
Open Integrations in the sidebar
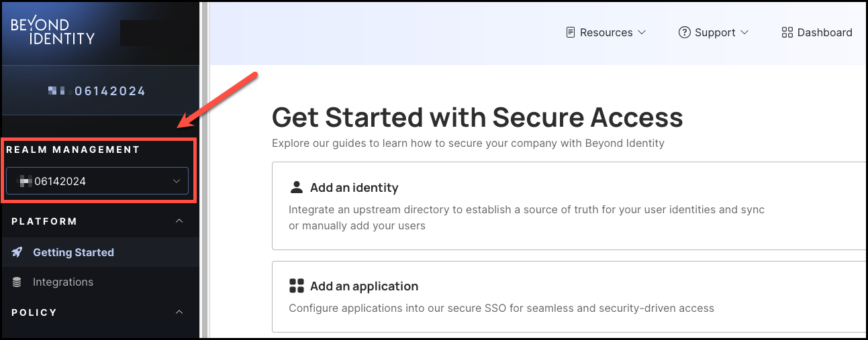[x=100, y=282]
